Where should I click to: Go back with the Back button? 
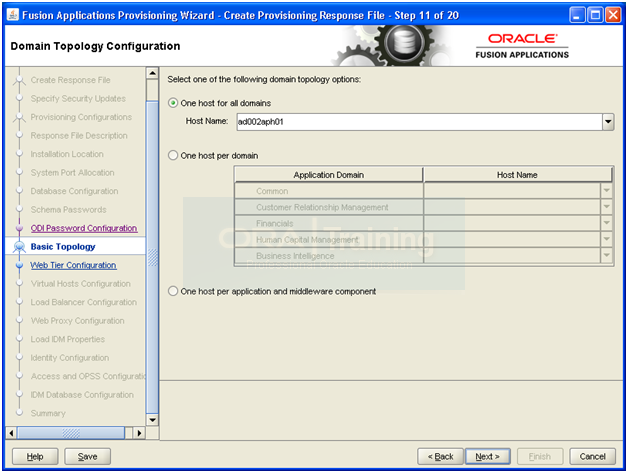pyautogui.click(x=440, y=456)
